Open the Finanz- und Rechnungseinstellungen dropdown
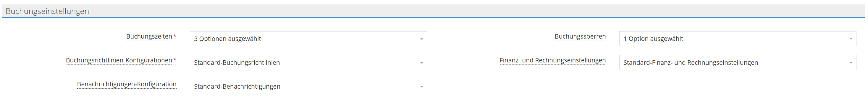Screen dimensions: 868x106 [738, 62]
